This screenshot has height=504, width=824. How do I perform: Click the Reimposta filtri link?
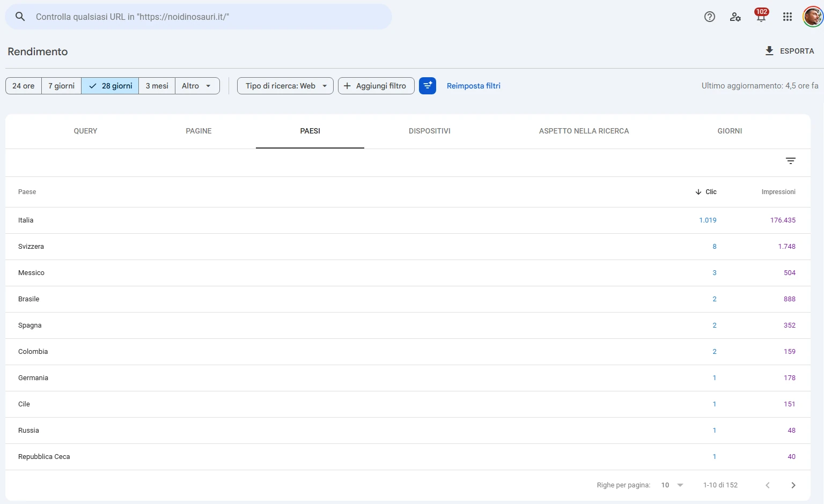point(474,86)
